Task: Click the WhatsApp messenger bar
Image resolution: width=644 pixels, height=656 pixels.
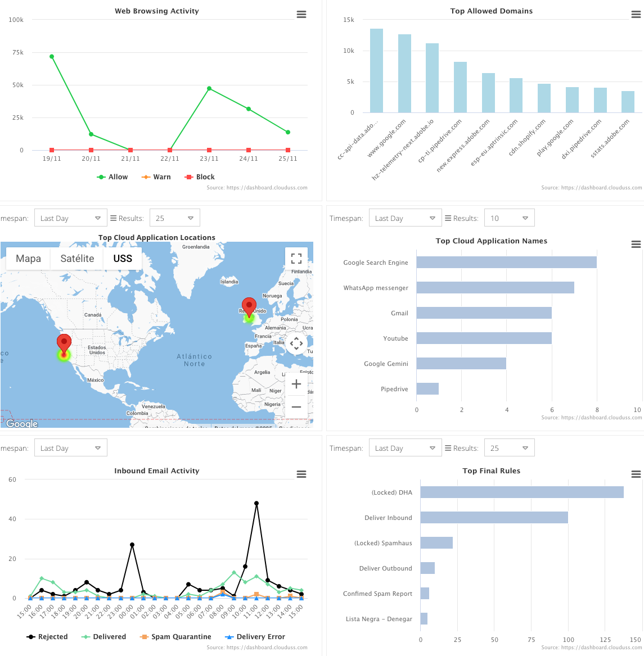Action: pos(496,288)
